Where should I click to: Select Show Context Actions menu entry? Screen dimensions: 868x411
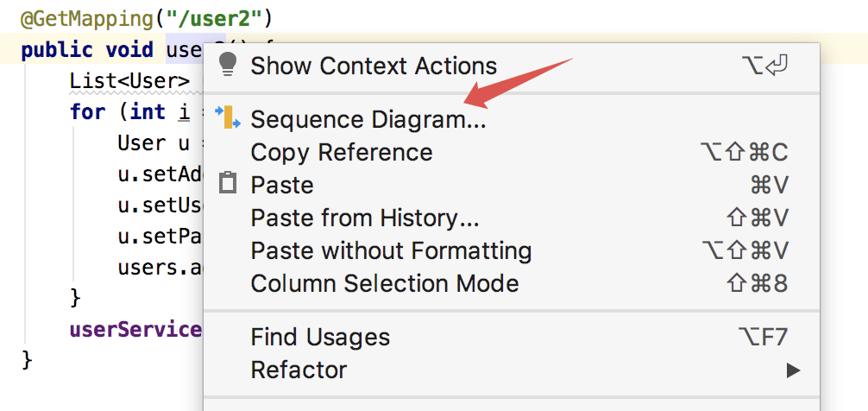(374, 66)
